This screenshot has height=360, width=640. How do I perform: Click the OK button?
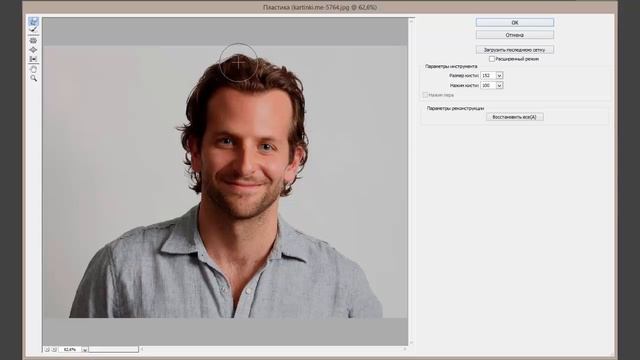[x=515, y=22]
